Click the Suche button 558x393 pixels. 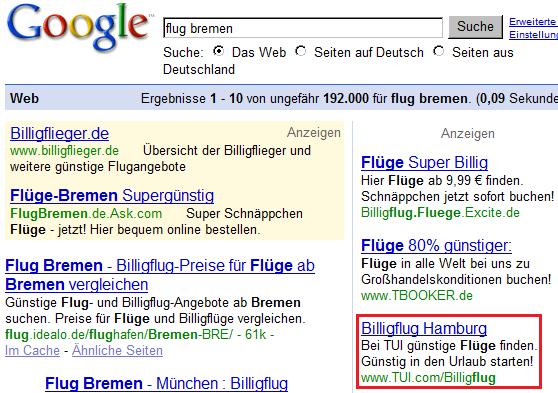475,27
